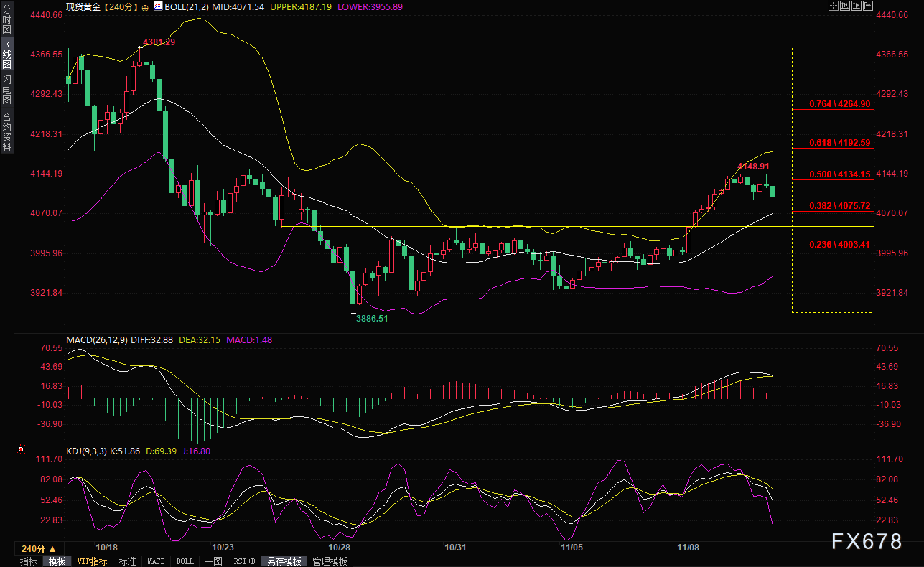The width and height of the screenshot is (924, 567).
Task: Select the 模板 bottom tab
Action: pyautogui.click(x=57, y=561)
